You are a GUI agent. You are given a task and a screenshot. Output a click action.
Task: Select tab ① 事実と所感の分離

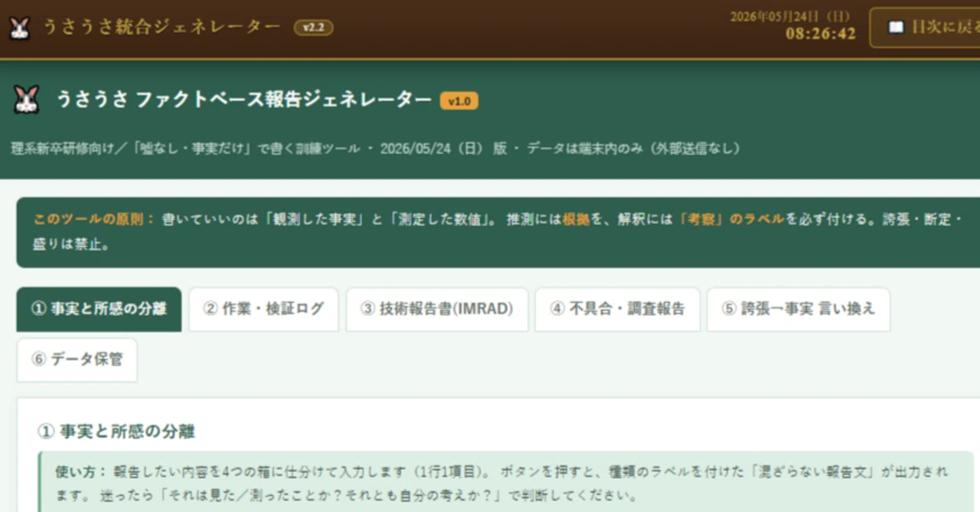point(99,309)
